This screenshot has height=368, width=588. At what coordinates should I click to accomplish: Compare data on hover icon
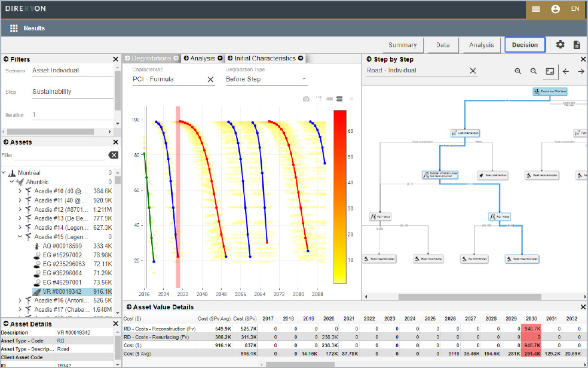[x=339, y=99]
